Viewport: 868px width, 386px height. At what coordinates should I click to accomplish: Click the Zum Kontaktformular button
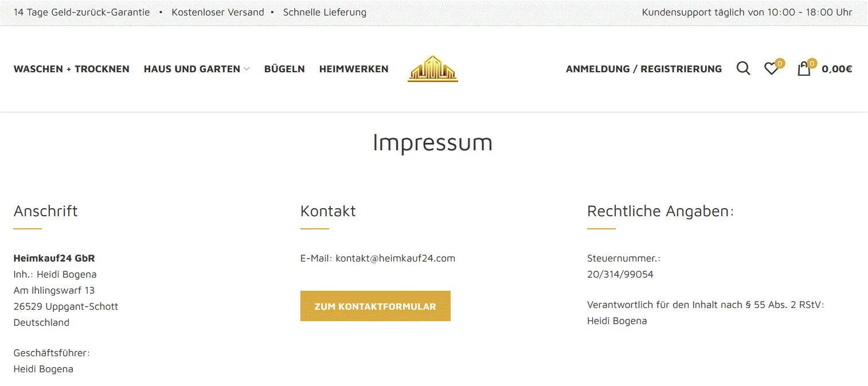[x=376, y=306]
